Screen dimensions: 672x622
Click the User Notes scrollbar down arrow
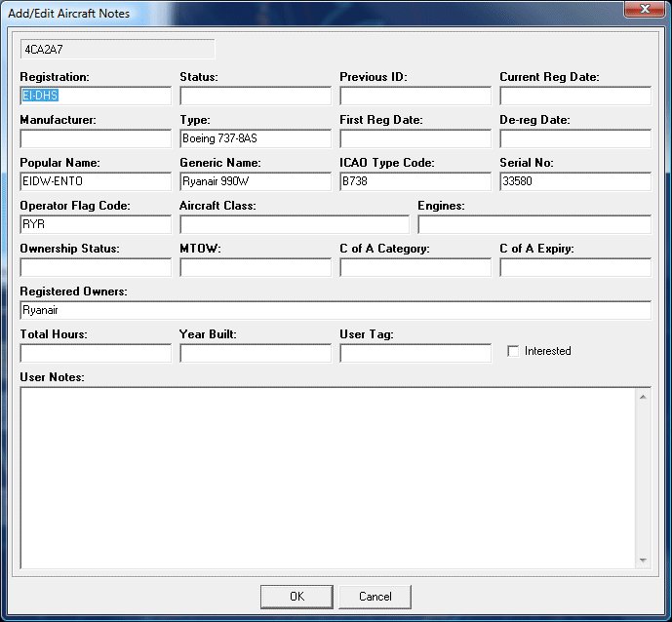pyautogui.click(x=643, y=561)
